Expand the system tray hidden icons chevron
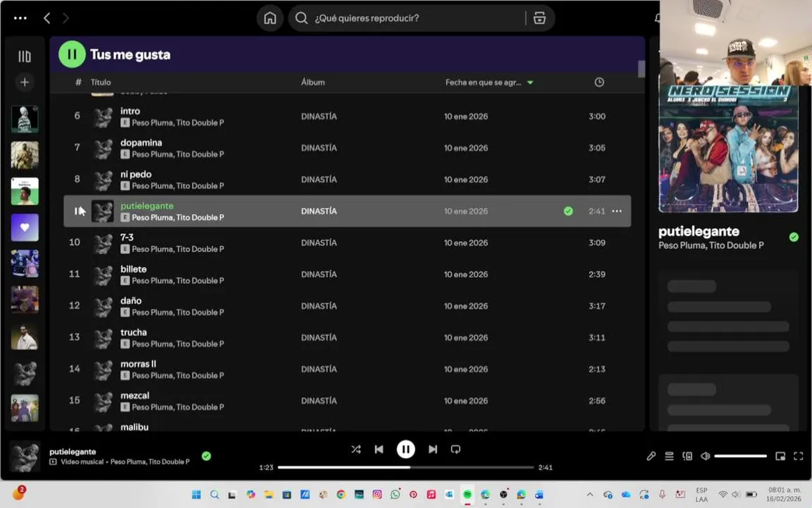 click(x=589, y=495)
